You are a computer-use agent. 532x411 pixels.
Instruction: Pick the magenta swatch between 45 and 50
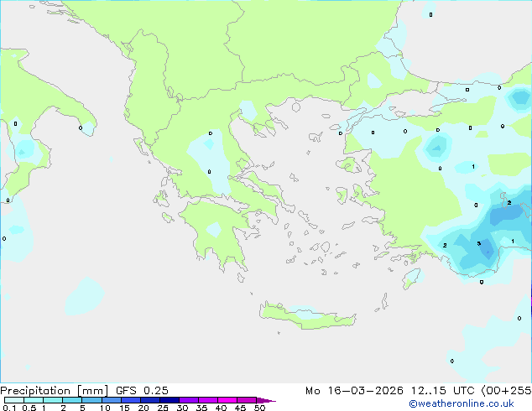[247, 400]
